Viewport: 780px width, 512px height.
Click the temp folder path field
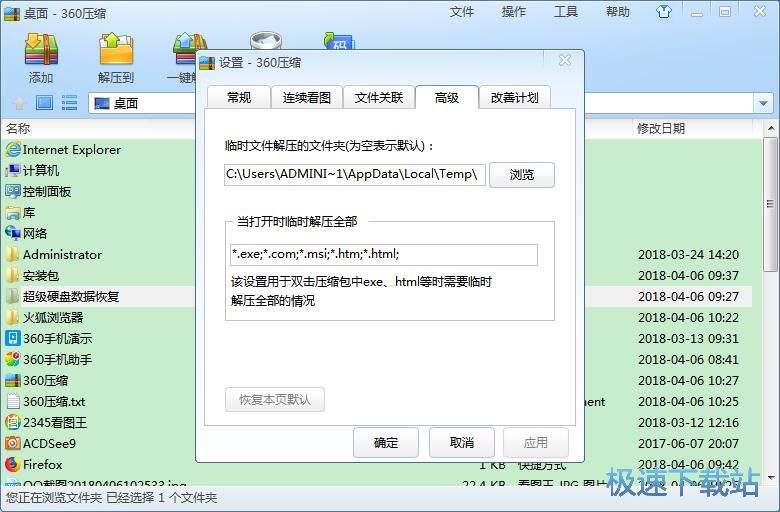[x=355, y=175]
